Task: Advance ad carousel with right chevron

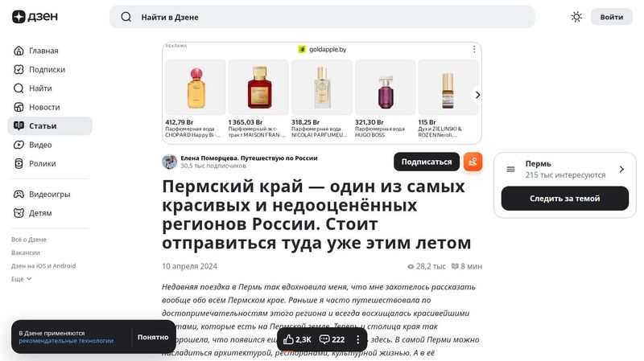Action: pos(477,95)
